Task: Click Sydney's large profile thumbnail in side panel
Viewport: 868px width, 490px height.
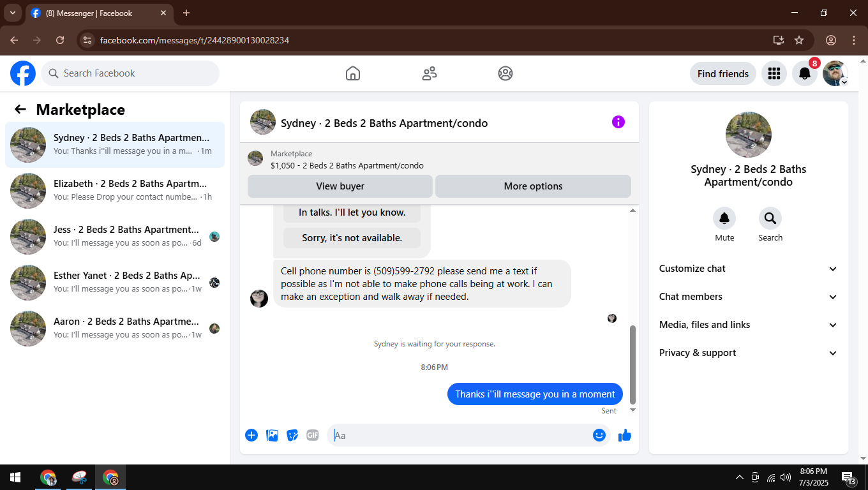Action: [749, 135]
